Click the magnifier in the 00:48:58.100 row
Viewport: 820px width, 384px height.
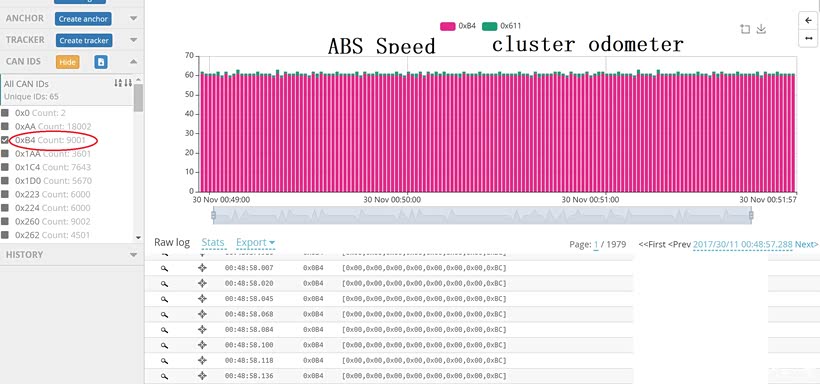tap(164, 345)
